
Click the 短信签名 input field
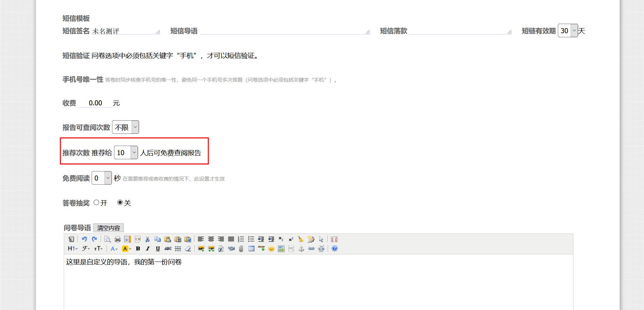coord(126,31)
